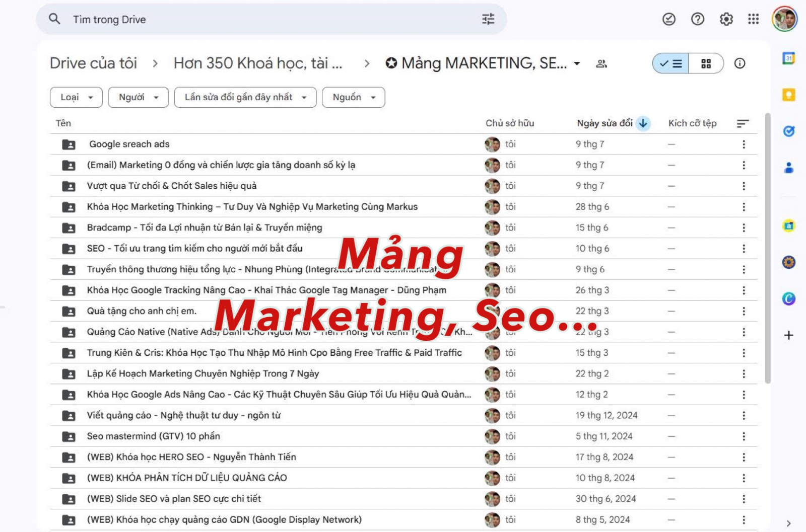Screen dimensions: 806x532
Task: Open Lần sửa đổi gần đây nhất dropdown
Action: click(245, 97)
